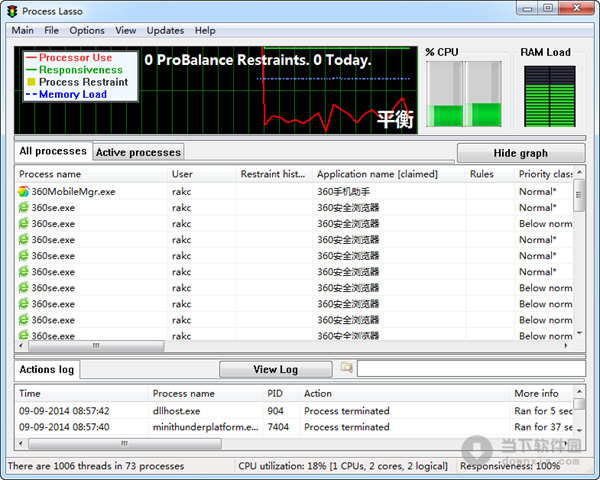600x480 pixels.
Task: Click actions log scroll-down arrow
Action: click(x=579, y=430)
